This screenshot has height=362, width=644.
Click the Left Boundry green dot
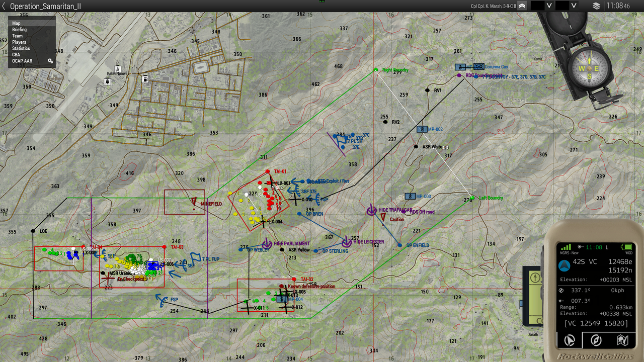click(473, 198)
